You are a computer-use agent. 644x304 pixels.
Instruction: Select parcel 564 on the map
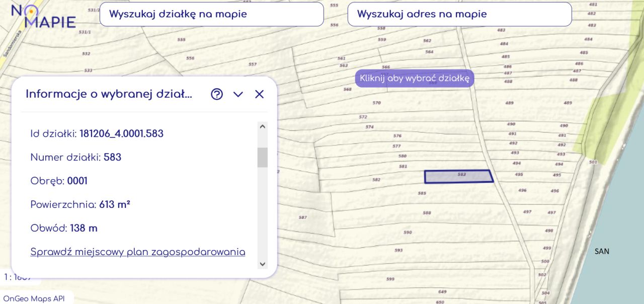pos(429,52)
